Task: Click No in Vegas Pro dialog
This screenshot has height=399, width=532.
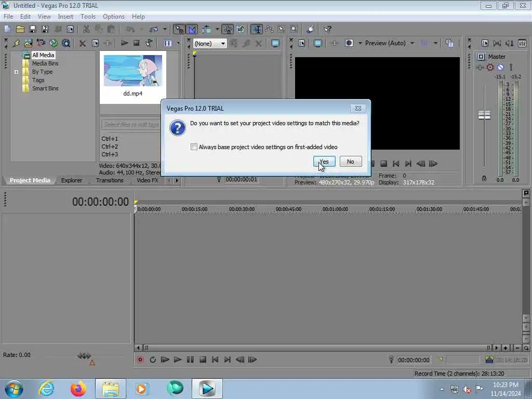Action: click(x=351, y=162)
